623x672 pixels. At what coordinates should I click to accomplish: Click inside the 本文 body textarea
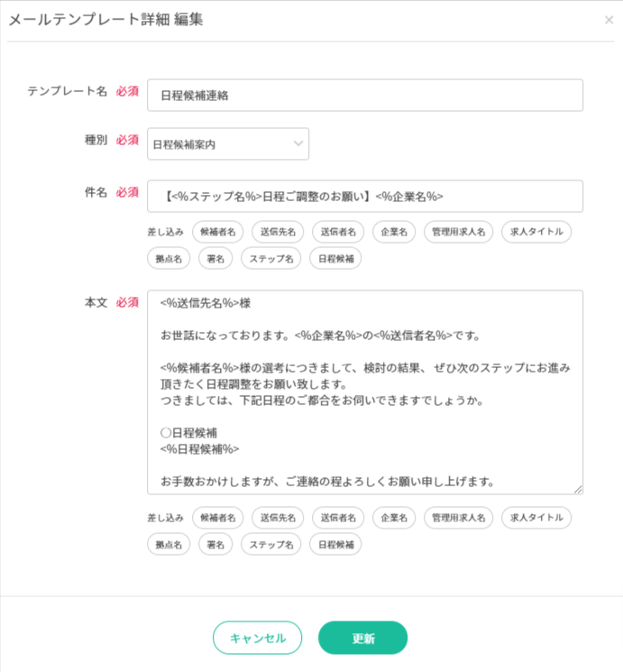point(364,391)
